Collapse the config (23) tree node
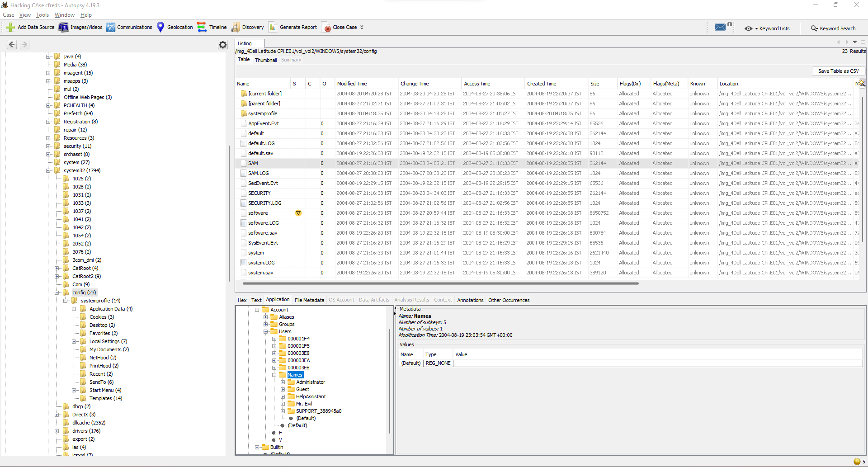This screenshot has width=868, height=467. coord(57,292)
